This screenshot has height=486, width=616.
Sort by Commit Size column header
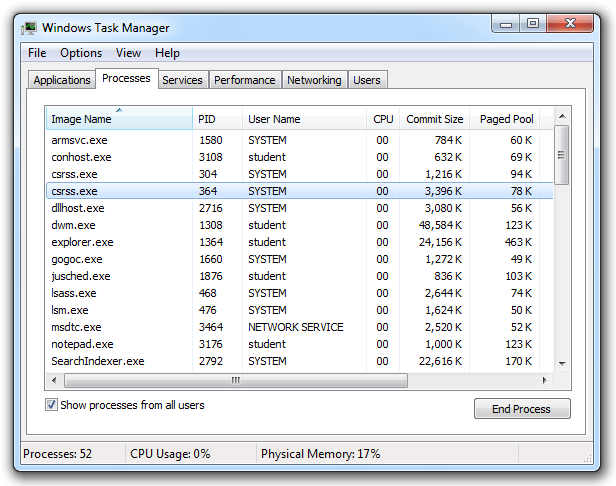pos(434,119)
